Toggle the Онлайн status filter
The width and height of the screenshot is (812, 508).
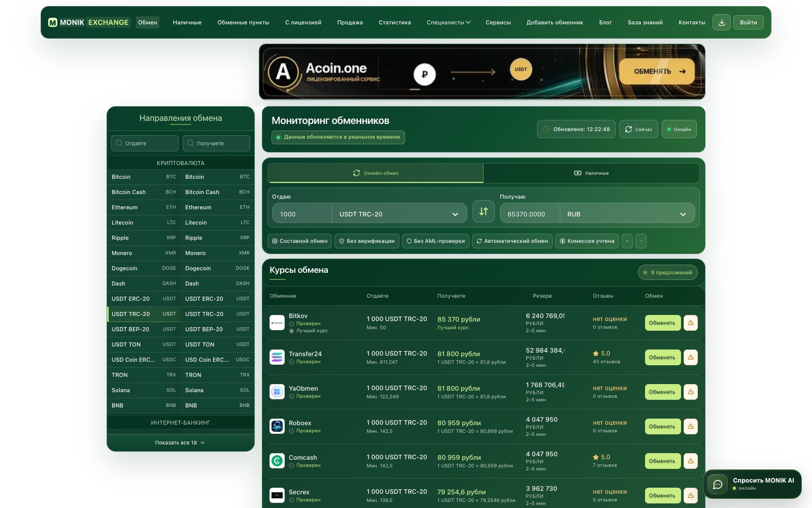coord(679,129)
